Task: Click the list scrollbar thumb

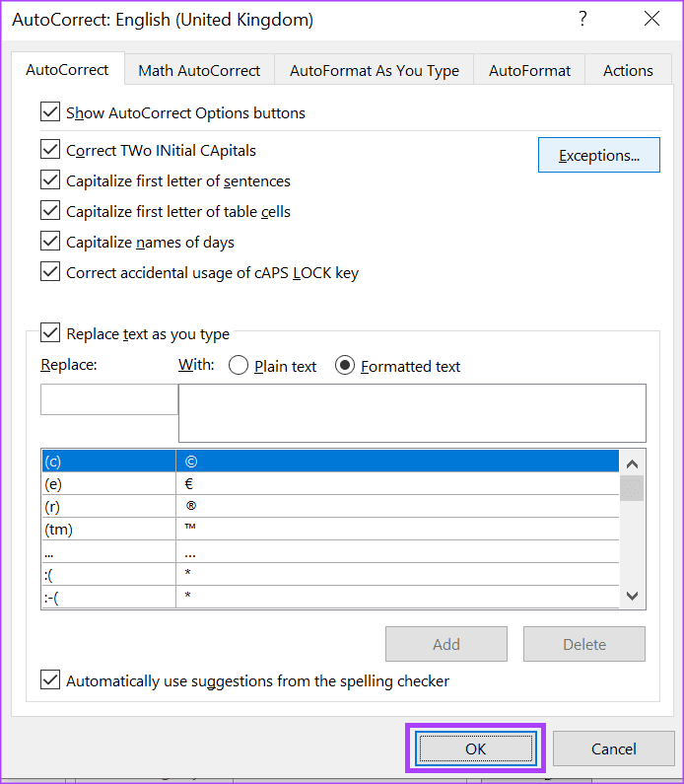Action: [632, 488]
